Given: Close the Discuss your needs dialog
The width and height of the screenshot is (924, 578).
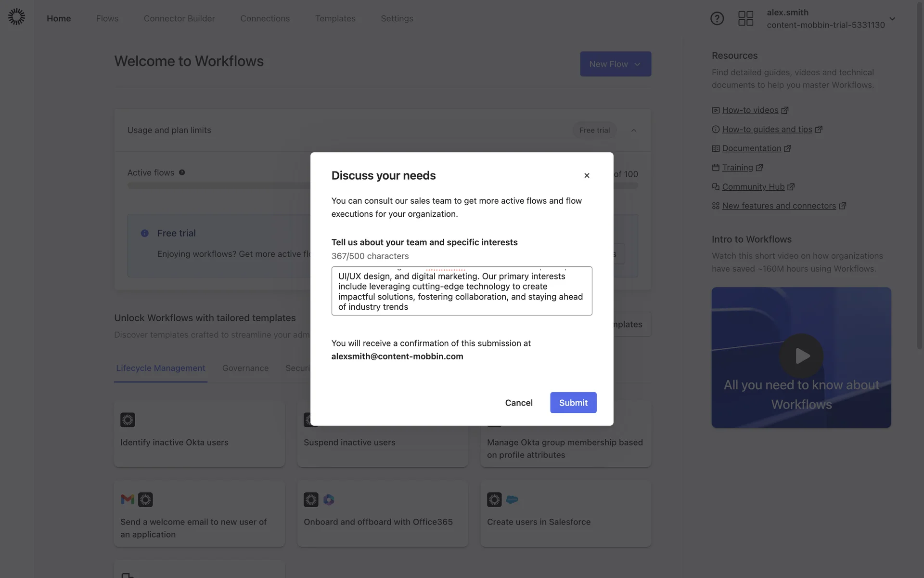Looking at the screenshot, I should (586, 175).
